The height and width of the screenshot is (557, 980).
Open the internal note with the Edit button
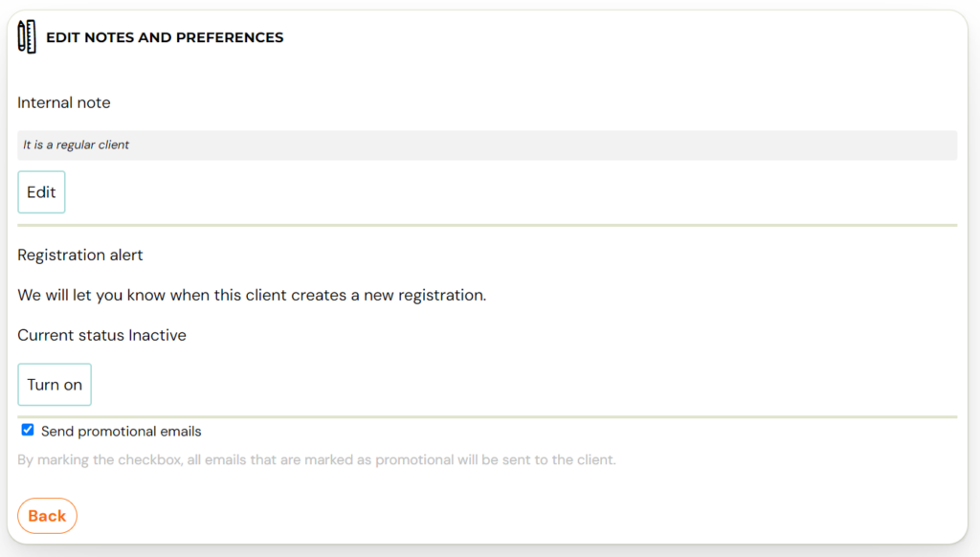(x=41, y=192)
